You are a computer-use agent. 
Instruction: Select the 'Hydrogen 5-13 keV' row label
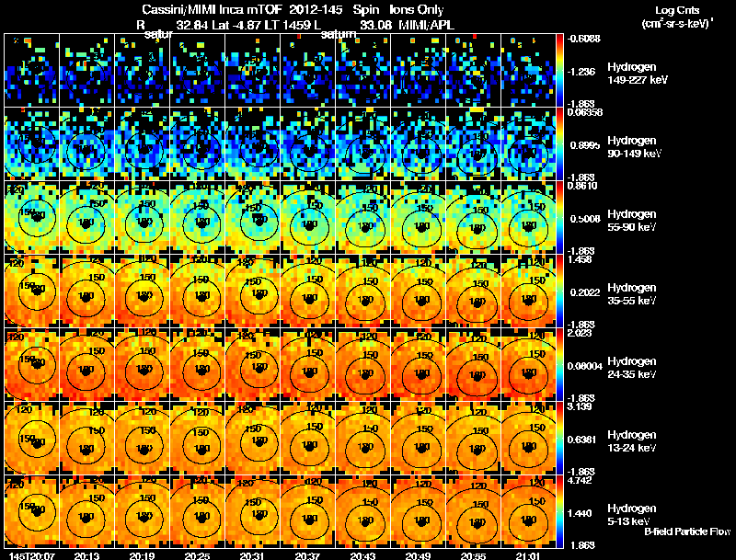tap(632, 515)
